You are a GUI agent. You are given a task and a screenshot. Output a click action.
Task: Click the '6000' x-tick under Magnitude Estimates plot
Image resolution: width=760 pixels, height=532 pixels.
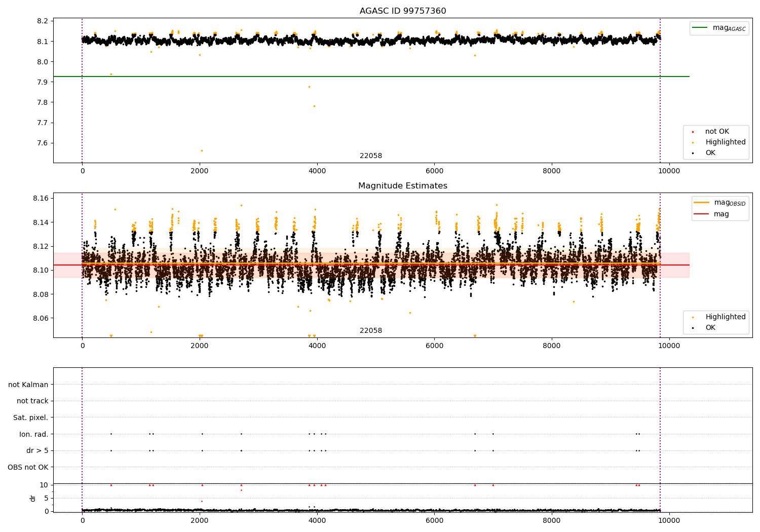coord(434,346)
